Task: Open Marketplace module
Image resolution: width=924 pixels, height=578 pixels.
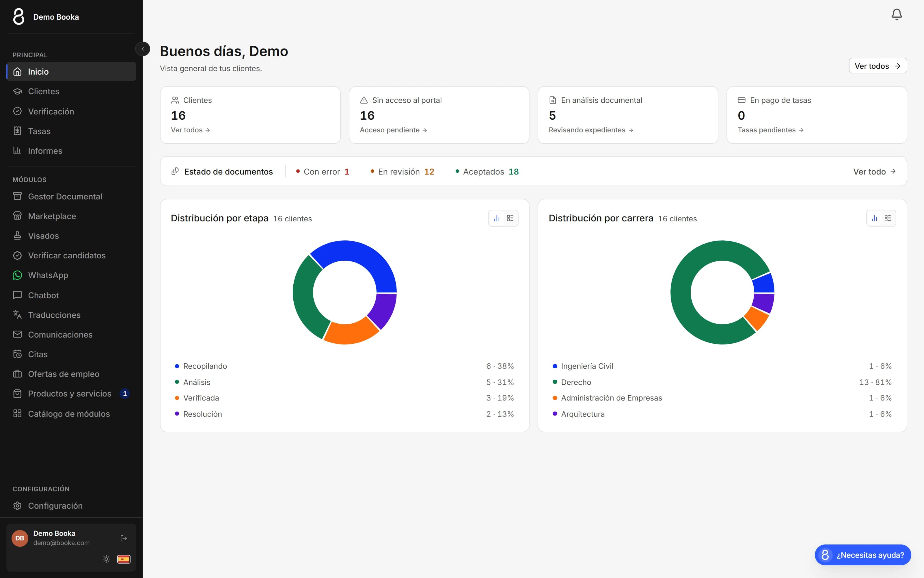Action: pyautogui.click(x=71, y=216)
